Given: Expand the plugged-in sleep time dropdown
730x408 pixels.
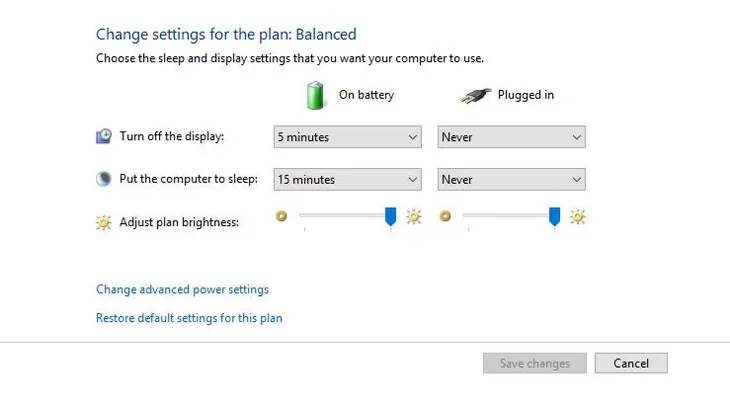Looking at the screenshot, I should click(x=511, y=180).
